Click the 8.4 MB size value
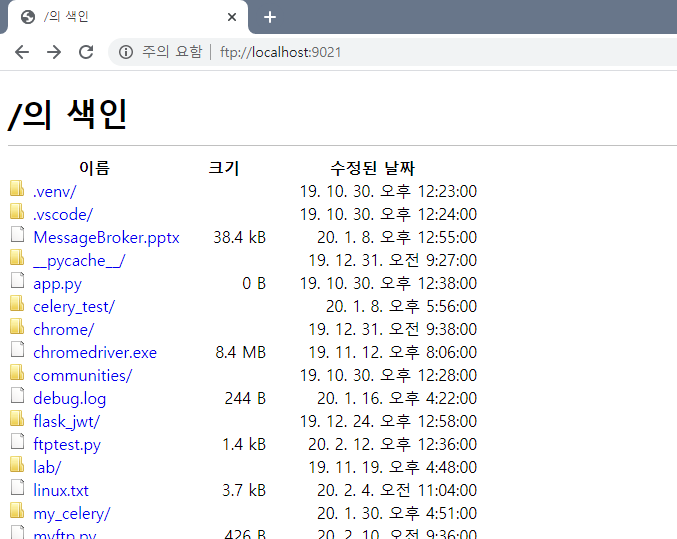 pyautogui.click(x=240, y=352)
